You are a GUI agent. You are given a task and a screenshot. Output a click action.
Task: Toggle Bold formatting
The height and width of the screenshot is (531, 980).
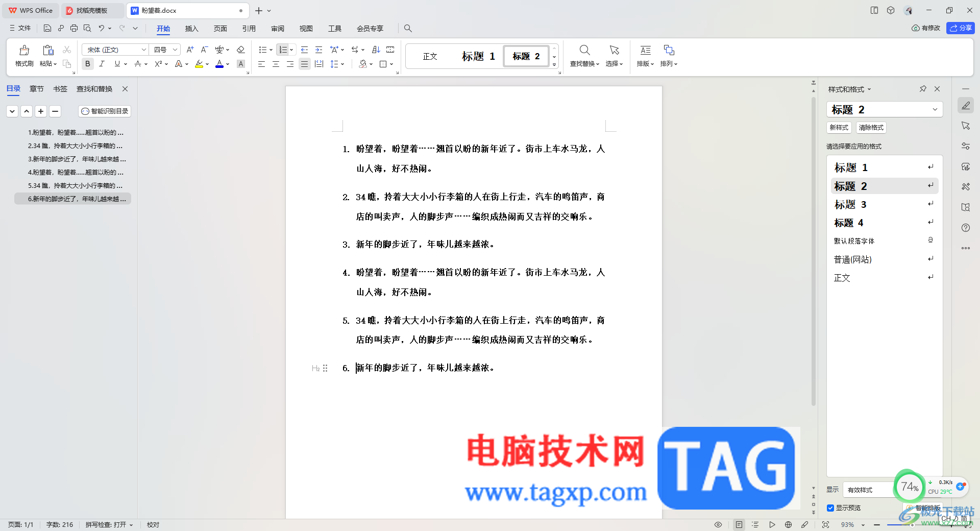[88, 64]
